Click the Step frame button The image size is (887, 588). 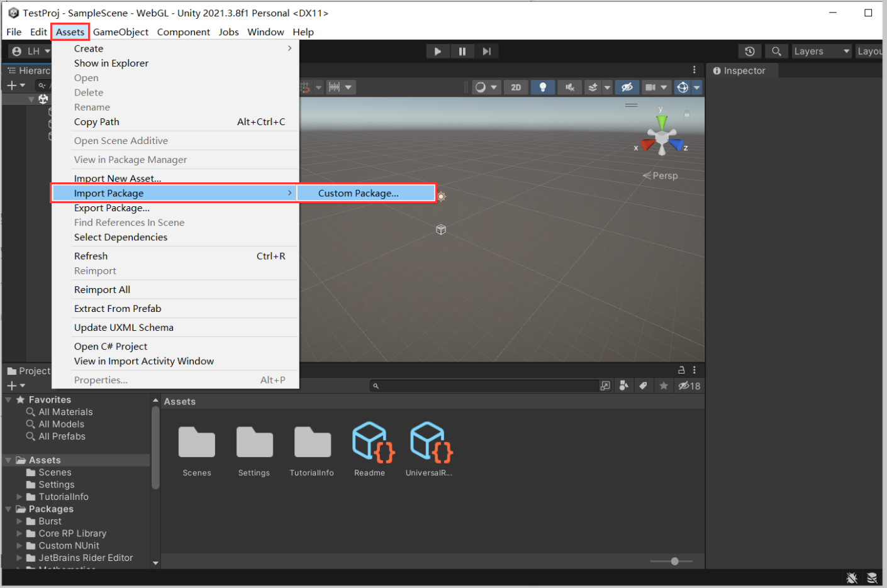[x=487, y=52]
